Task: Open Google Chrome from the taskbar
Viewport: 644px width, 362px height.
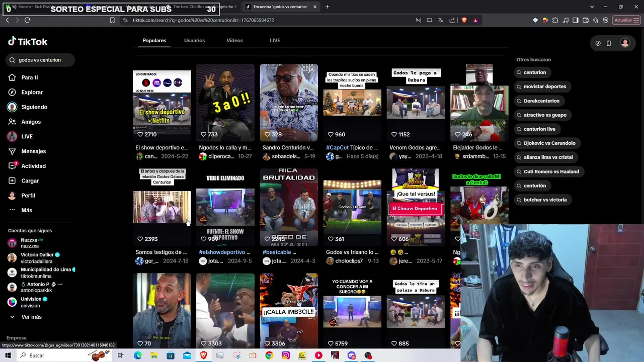Action: [269, 355]
